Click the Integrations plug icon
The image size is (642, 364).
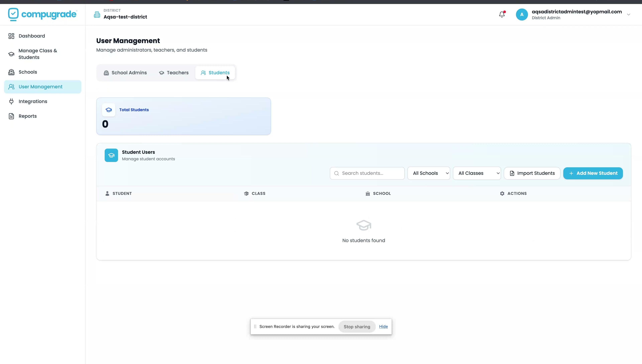coord(11,102)
